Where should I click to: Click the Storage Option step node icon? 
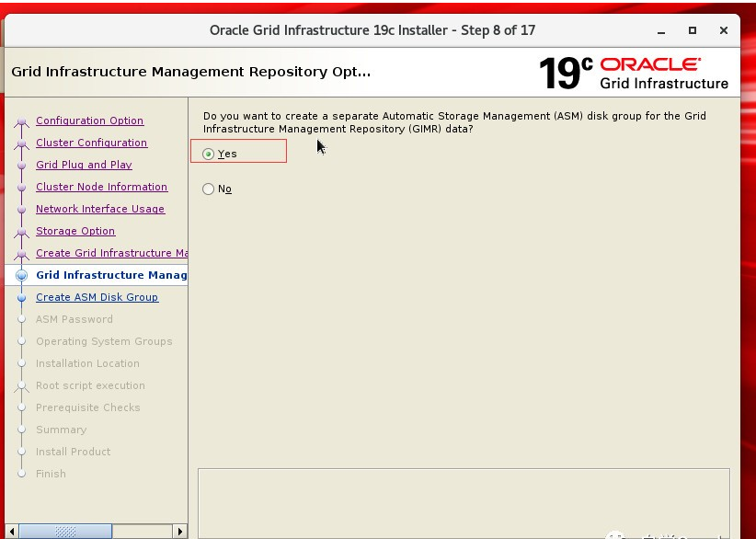pos(21,232)
